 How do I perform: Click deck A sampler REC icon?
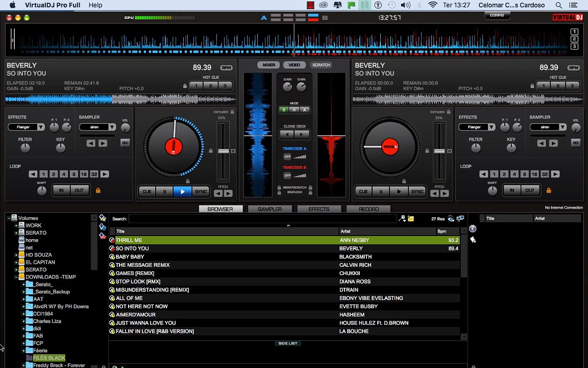click(125, 143)
